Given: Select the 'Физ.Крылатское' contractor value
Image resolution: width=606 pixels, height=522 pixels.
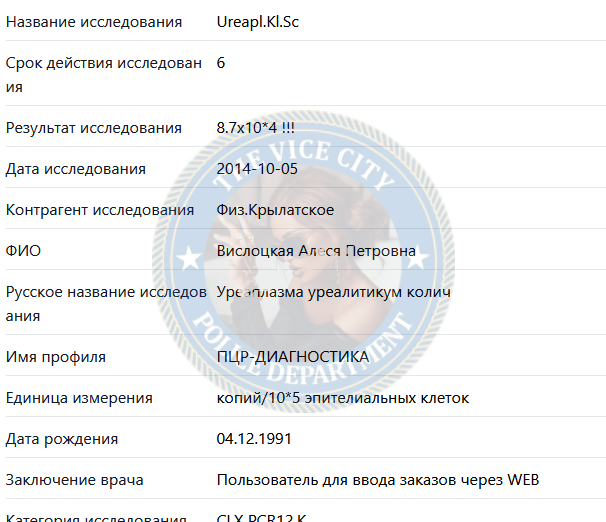Looking at the screenshot, I should [x=275, y=210].
